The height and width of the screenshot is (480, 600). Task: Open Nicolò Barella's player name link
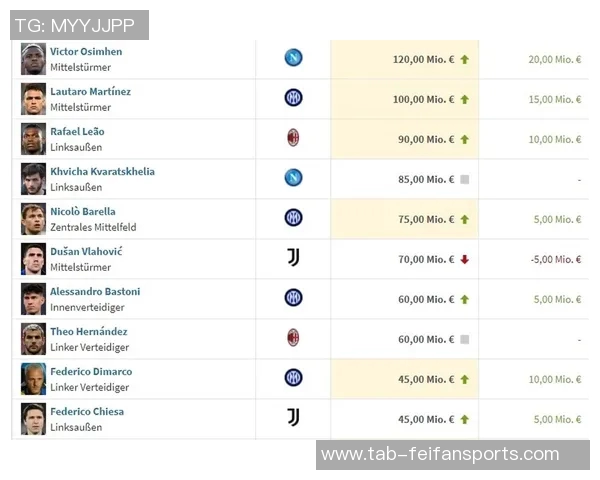(83, 212)
